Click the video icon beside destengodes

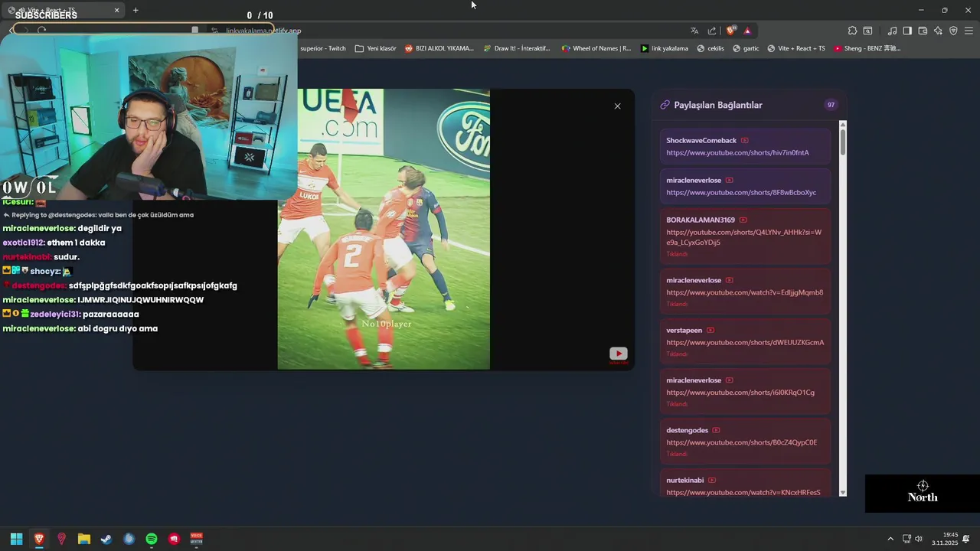pyautogui.click(x=716, y=430)
